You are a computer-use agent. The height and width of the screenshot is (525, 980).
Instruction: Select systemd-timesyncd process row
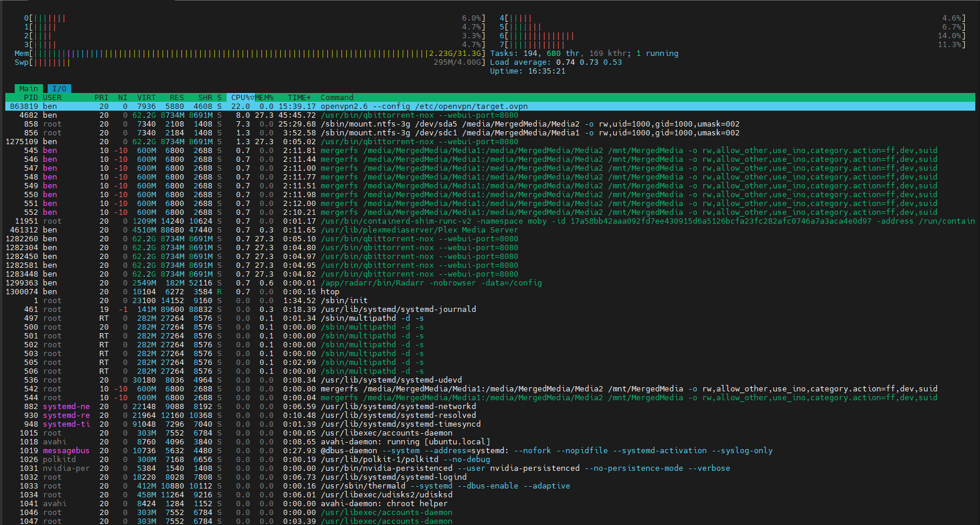(490, 424)
